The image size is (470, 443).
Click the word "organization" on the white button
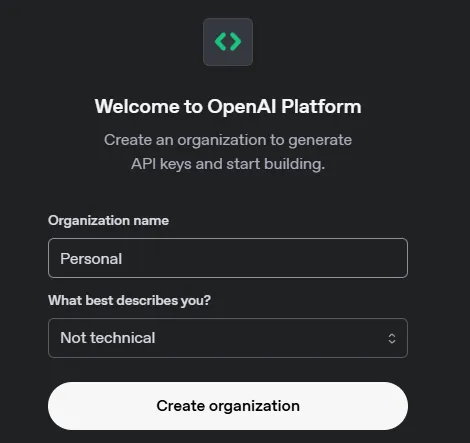point(254,406)
